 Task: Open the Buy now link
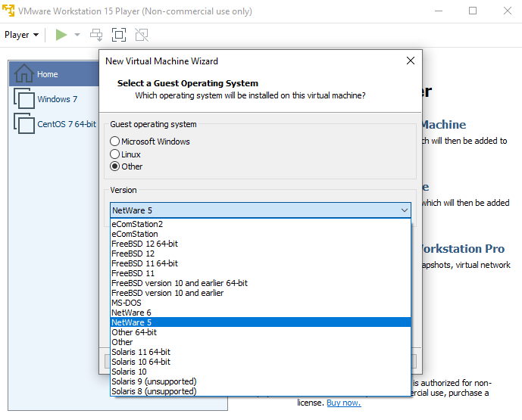343,403
